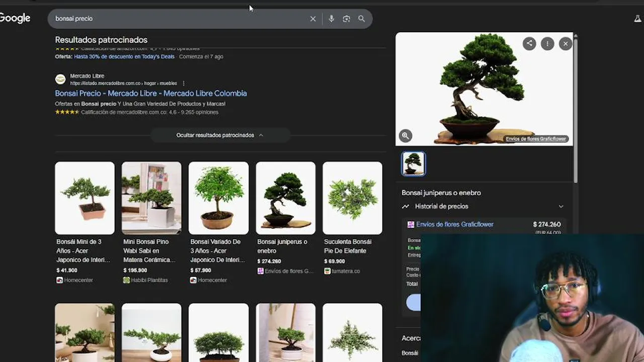Click the image credit Envíos de flores Graficflower
Image resolution: width=644 pixels, height=362 pixels.
point(536,139)
